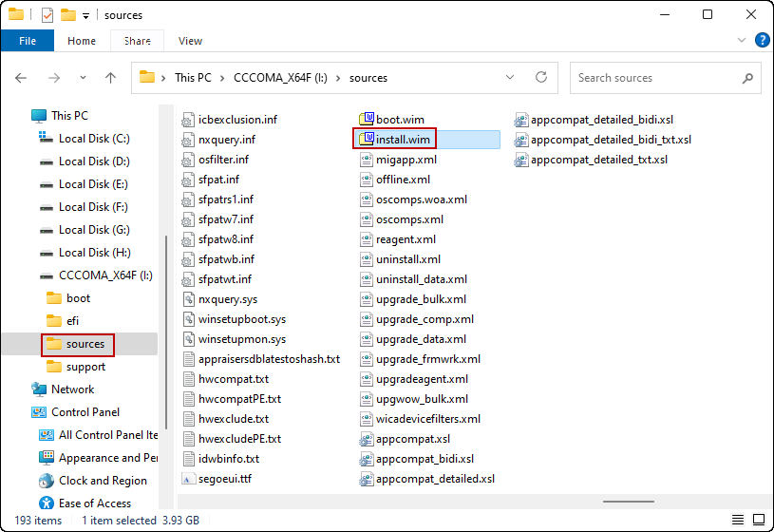Screen dimensions: 774x532
Task: Click the navigation pane vertical scrollbar
Action: point(166,332)
